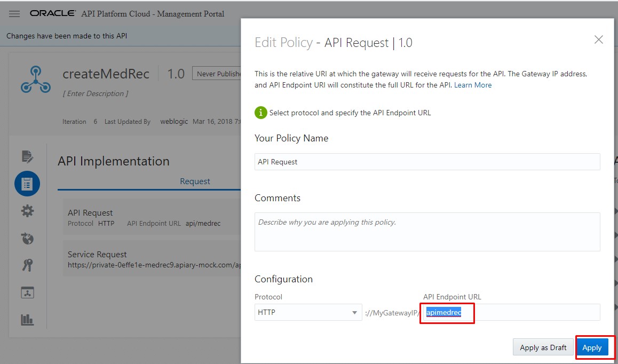The height and width of the screenshot is (364, 618).
Task: Switch to the Request tab
Action: point(195,181)
